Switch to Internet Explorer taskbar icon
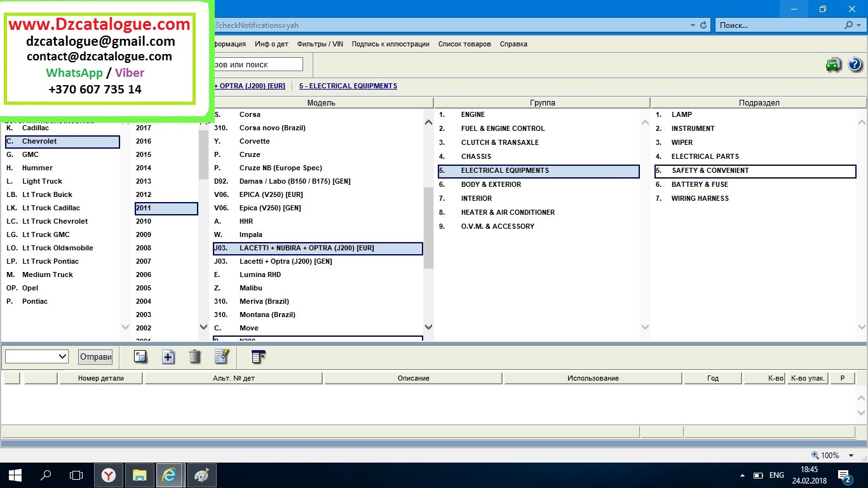Screen dimensions: 868x488 (170, 475)
